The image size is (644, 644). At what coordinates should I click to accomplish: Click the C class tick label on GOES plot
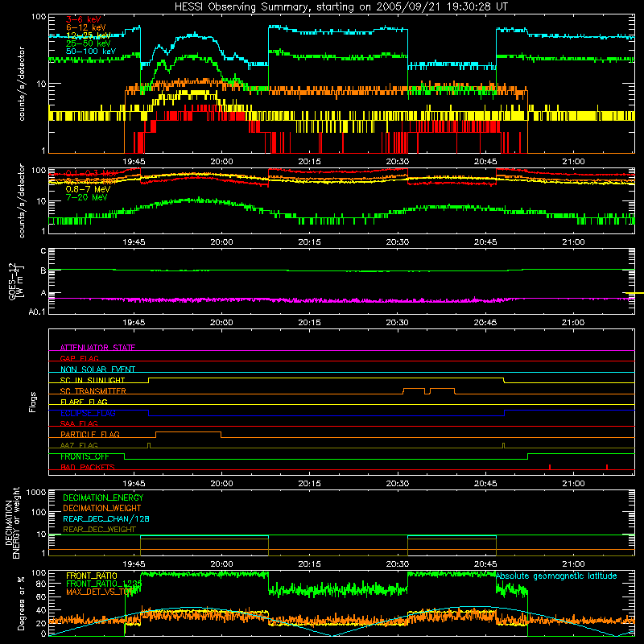(x=43, y=250)
